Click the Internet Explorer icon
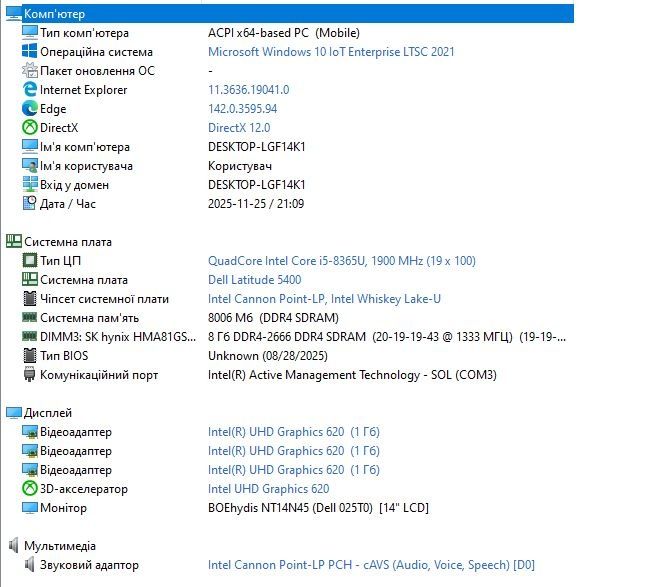 tap(29, 90)
